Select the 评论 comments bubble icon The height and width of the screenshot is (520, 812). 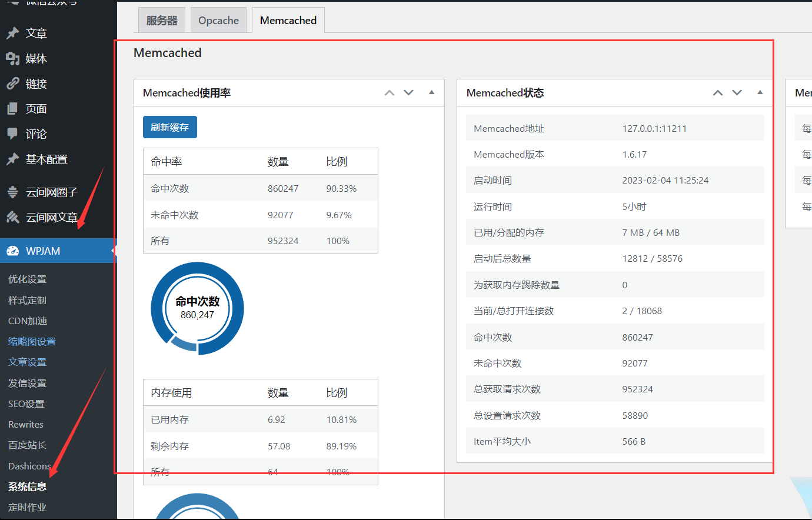13,134
